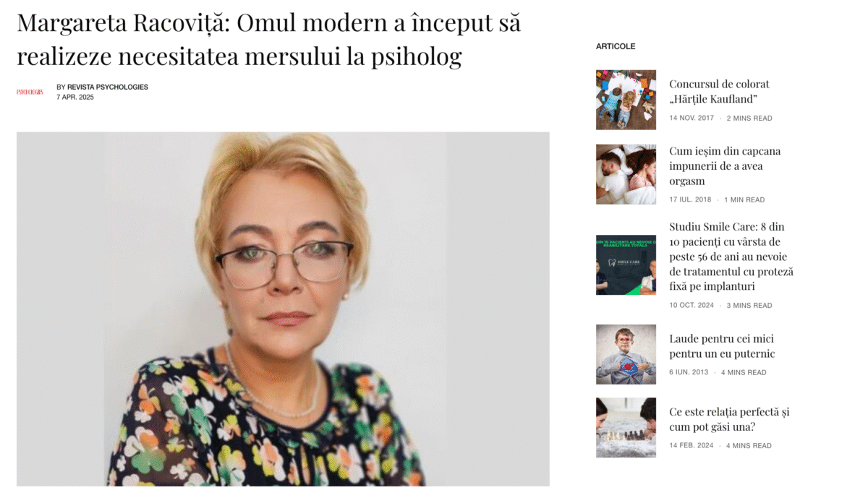Image resolution: width=868 pixels, height=503 pixels.
Task: Open the Studiu Smile Care article title
Action: pos(731,257)
